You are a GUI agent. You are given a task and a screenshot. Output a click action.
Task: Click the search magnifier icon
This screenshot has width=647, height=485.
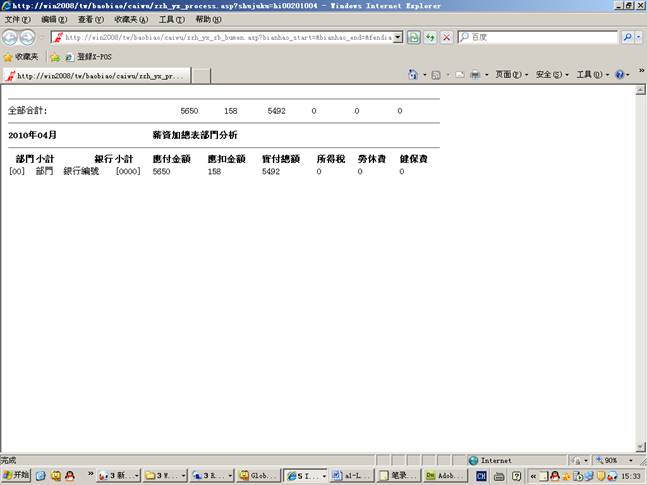628,37
